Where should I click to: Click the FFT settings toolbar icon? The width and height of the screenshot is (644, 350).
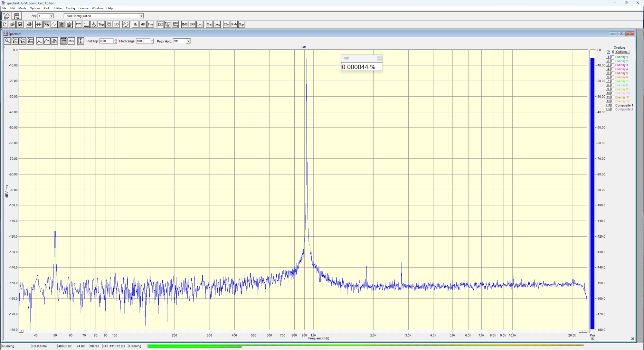(79, 24)
